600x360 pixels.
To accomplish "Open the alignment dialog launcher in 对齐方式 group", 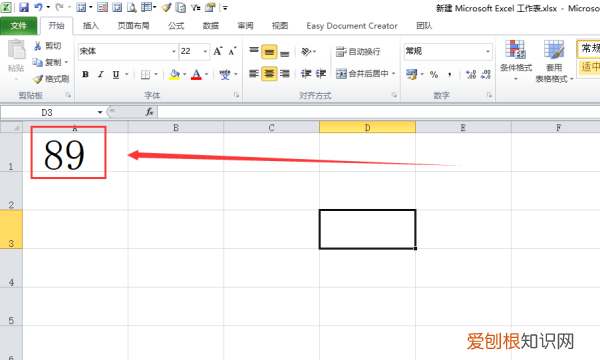I will click(x=394, y=95).
